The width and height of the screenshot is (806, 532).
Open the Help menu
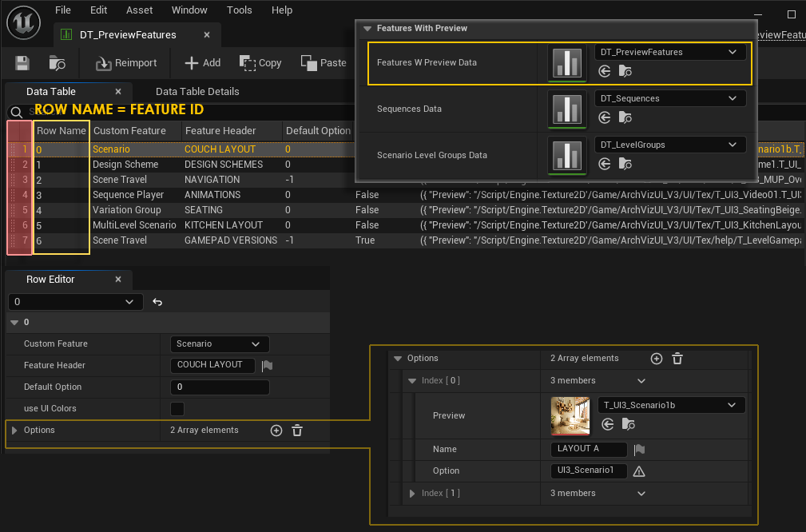[282, 10]
